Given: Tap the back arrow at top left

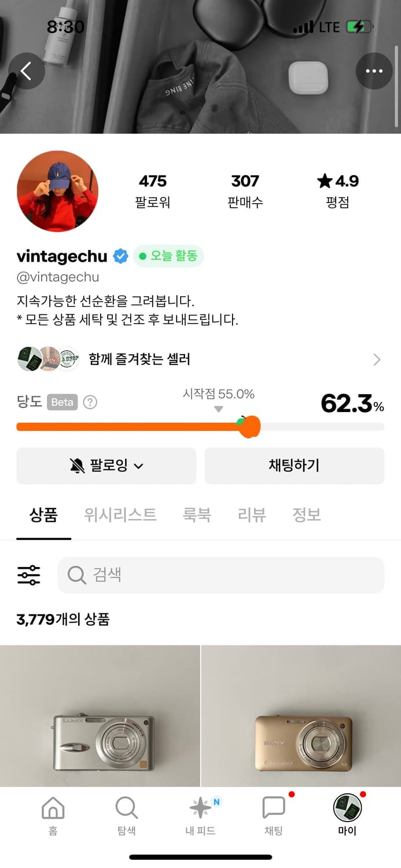Looking at the screenshot, I should pos(27,71).
